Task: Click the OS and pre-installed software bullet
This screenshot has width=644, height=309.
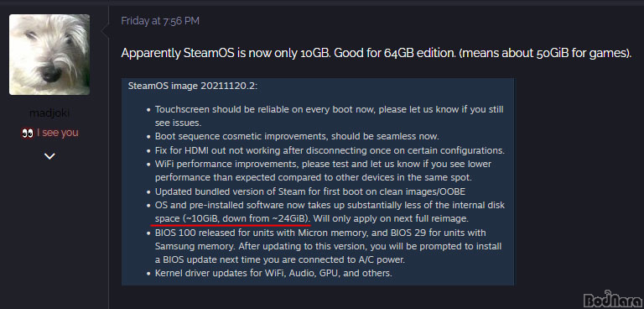Action: coord(330,212)
